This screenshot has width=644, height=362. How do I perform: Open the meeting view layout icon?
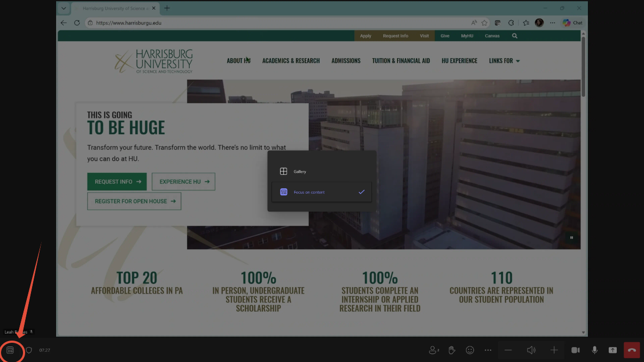coord(10,350)
